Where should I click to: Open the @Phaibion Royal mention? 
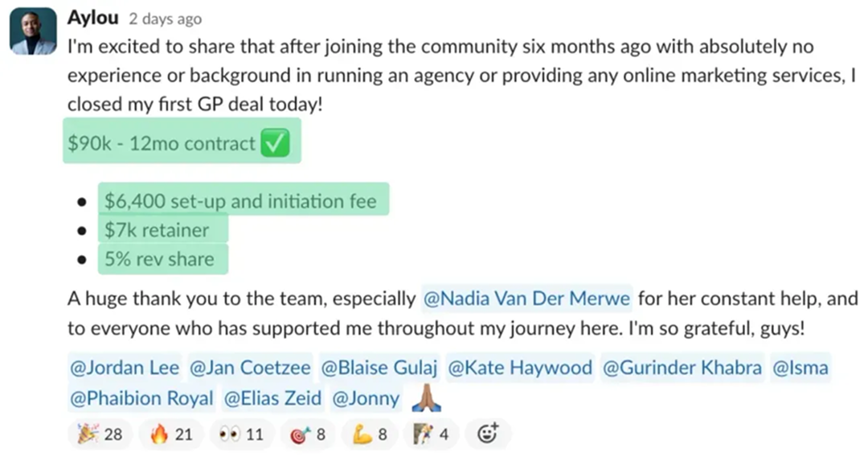pyautogui.click(x=142, y=398)
